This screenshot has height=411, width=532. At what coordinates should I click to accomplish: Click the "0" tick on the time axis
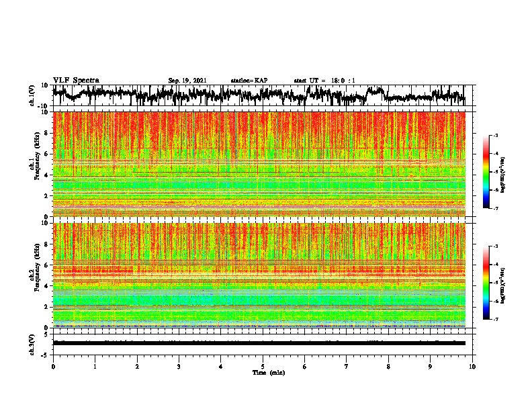click(x=53, y=367)
